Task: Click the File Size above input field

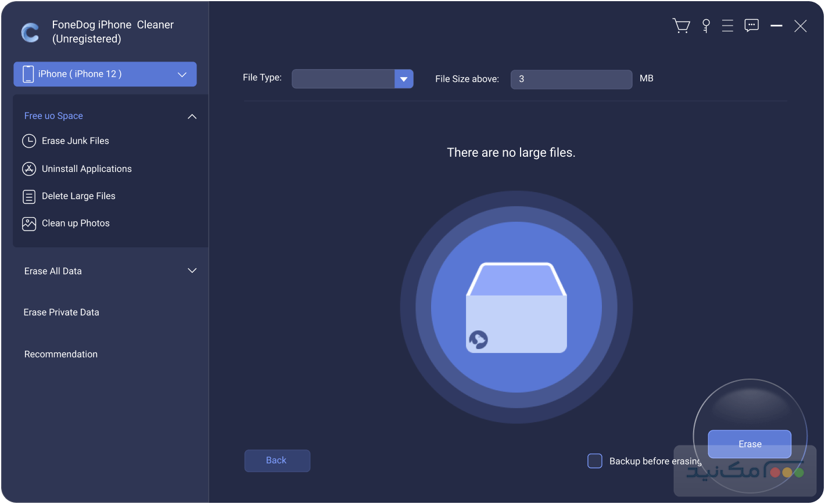Action: click(x=571, y=79)
